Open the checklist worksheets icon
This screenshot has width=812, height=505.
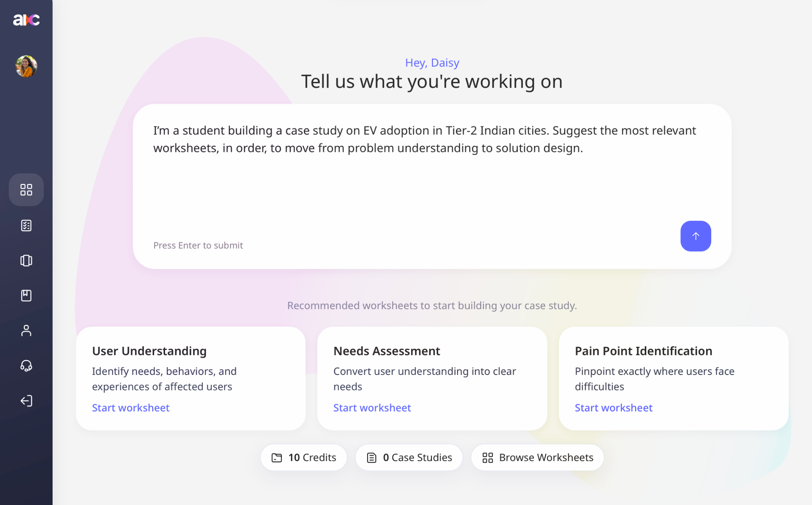coord(26,225)
